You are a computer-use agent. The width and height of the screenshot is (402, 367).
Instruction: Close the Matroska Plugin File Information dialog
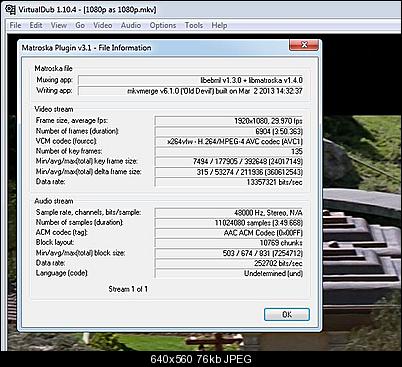pos(304,45)
